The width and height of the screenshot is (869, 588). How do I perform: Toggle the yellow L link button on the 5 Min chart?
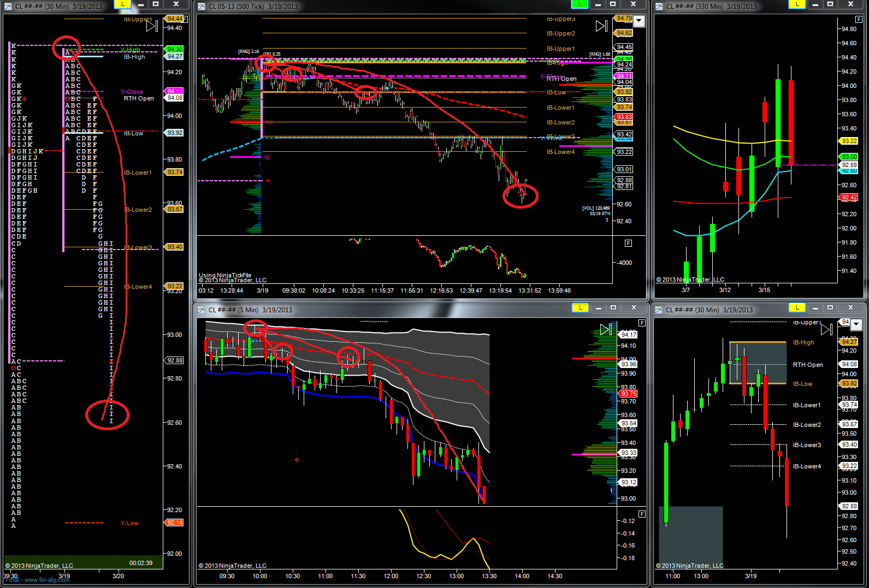pyautogui.click(x=580, y=308)
